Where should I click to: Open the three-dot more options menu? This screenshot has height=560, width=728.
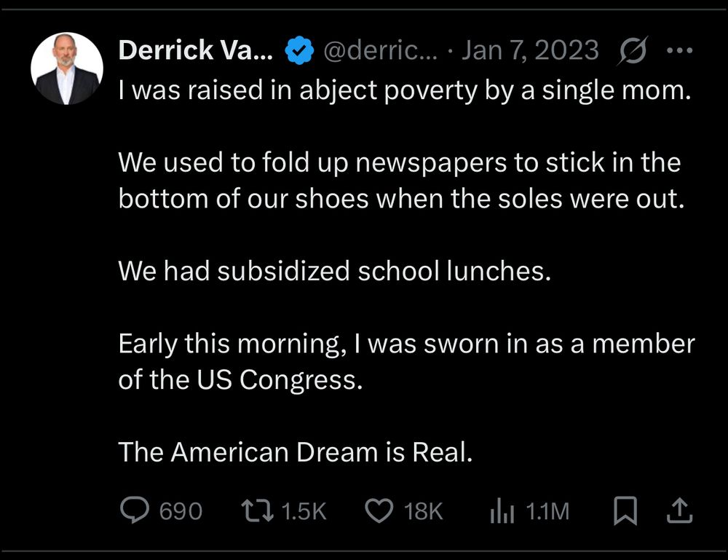(679, 51)
